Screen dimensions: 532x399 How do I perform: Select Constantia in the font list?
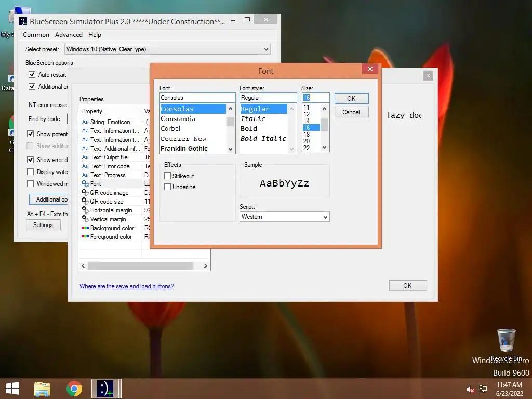193,119
